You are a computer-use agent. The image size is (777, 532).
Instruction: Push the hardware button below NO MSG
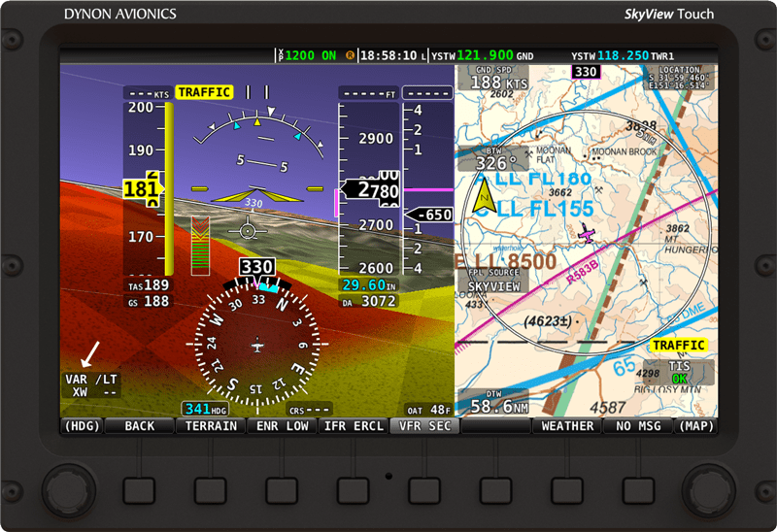click(639, 491)
